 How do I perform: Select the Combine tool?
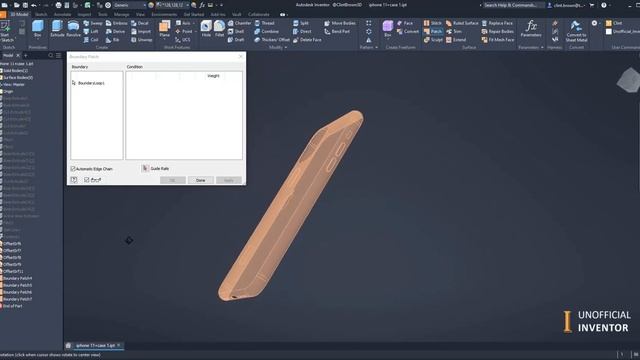pyautogui.click(x=267, y=31)
